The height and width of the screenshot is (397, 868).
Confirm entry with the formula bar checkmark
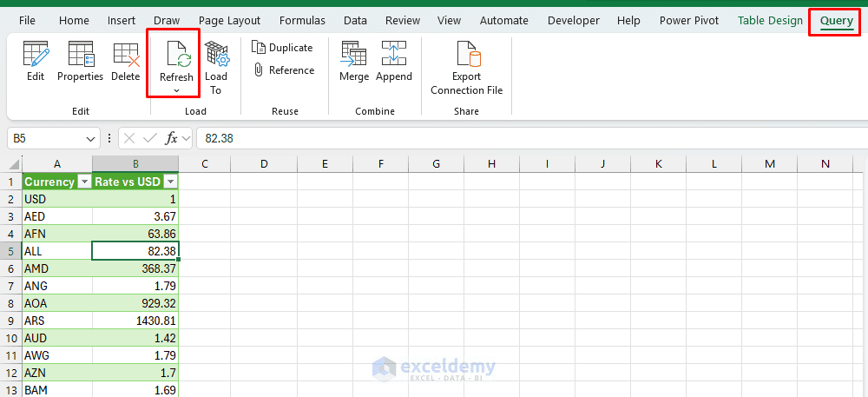(150, 138)
